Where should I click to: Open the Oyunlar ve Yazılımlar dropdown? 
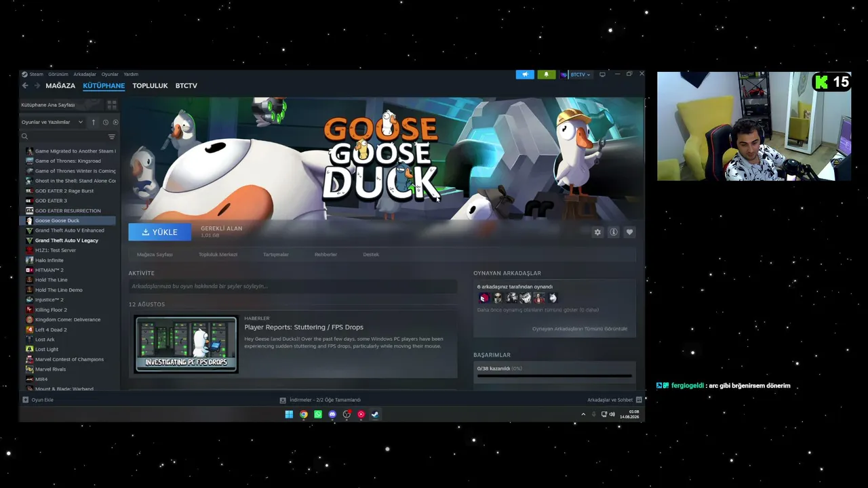(x=52, y=122)
